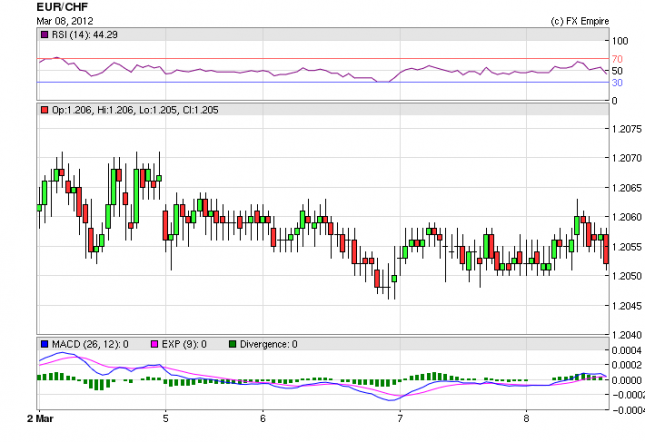Click the 8 date axis label
This screenshot has width=645, height=442.
point(526,419)
